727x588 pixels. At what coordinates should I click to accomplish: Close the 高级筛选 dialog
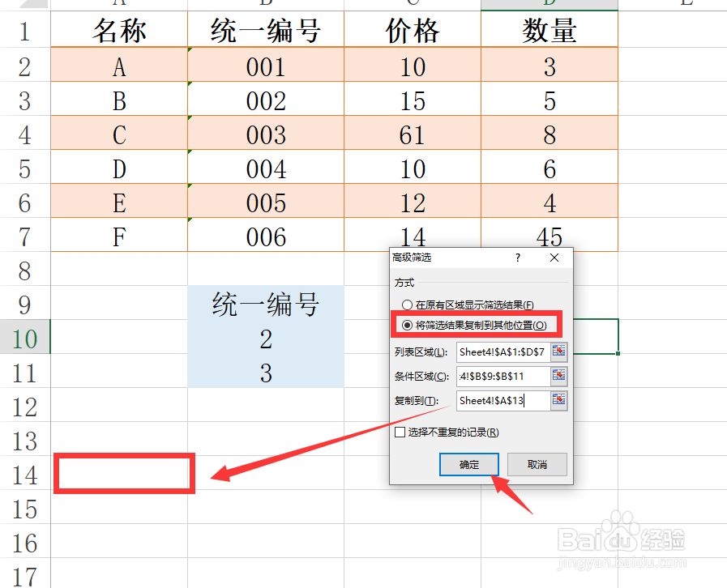pyautogui.click(x=554, y=258)
